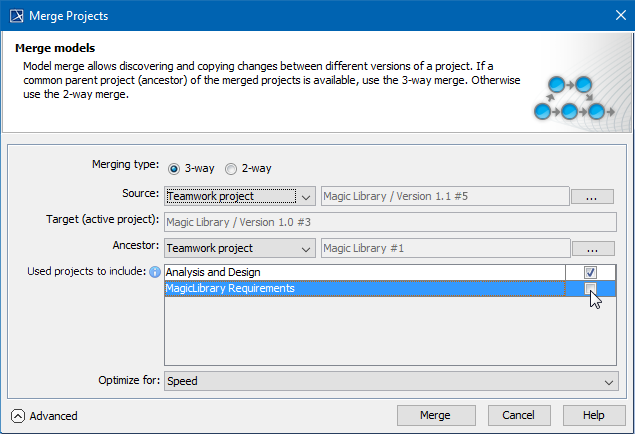Click the Merge Projects title bar icon
Screen dimensions: 635x434
pos(14,16)
